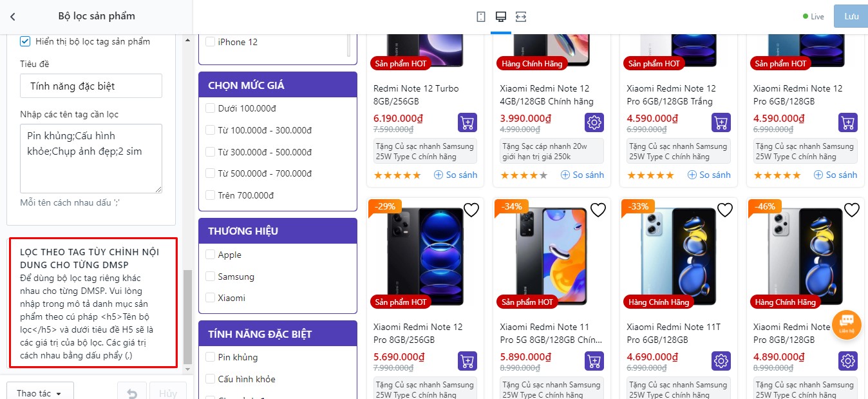Focus the tag names textarea

coord(91,158)
